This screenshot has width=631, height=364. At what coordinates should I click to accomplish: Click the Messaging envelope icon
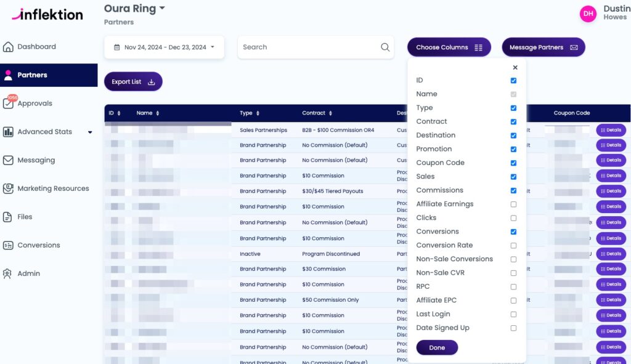8,160
